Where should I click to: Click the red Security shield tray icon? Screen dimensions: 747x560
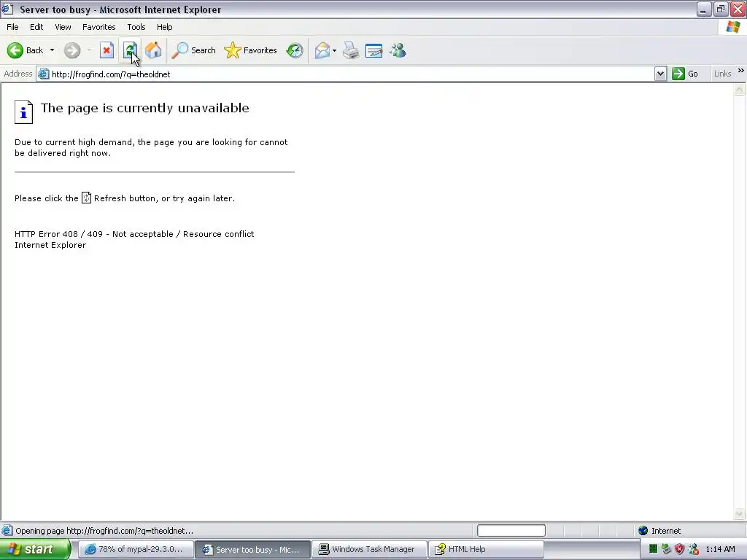[x=680, y=549]
